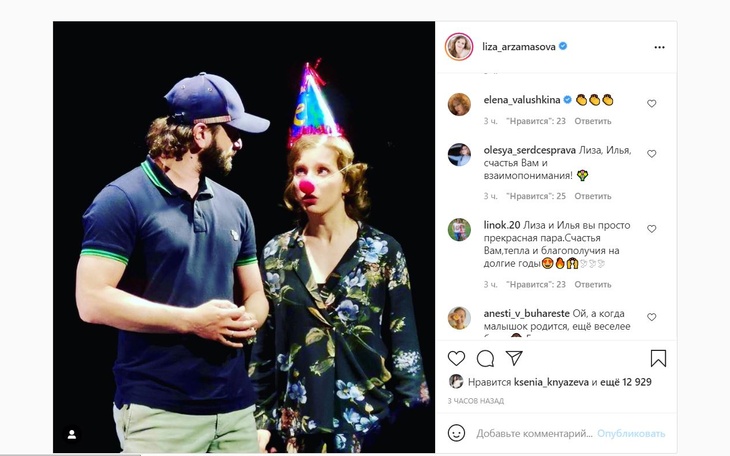730x456 pixels.
Task: Show tagged people icon on photo
Action: point(72,434)
